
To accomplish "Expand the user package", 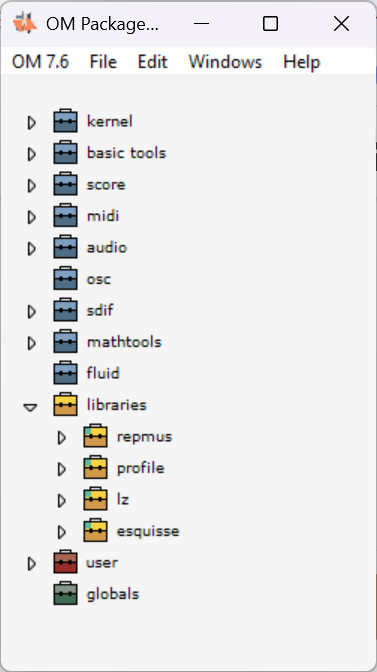I will (x=31, y=564).
